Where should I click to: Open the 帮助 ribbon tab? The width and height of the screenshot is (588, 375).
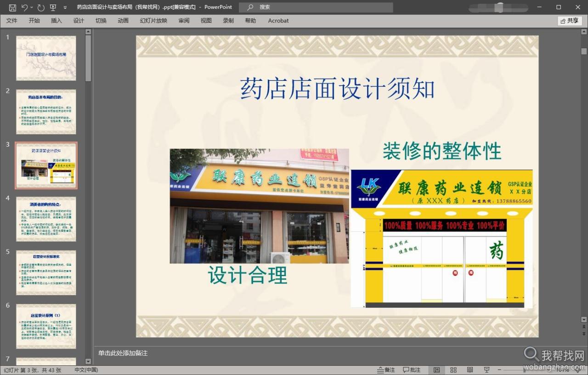[250, 21]
